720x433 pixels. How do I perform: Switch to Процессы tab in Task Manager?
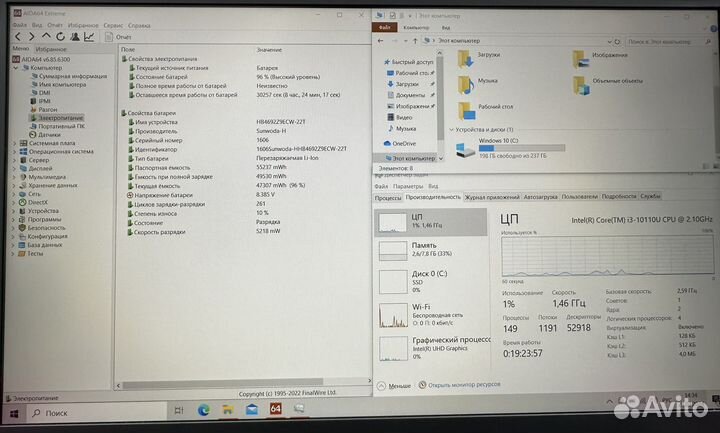pyautogui.click(x=388, y=198)
